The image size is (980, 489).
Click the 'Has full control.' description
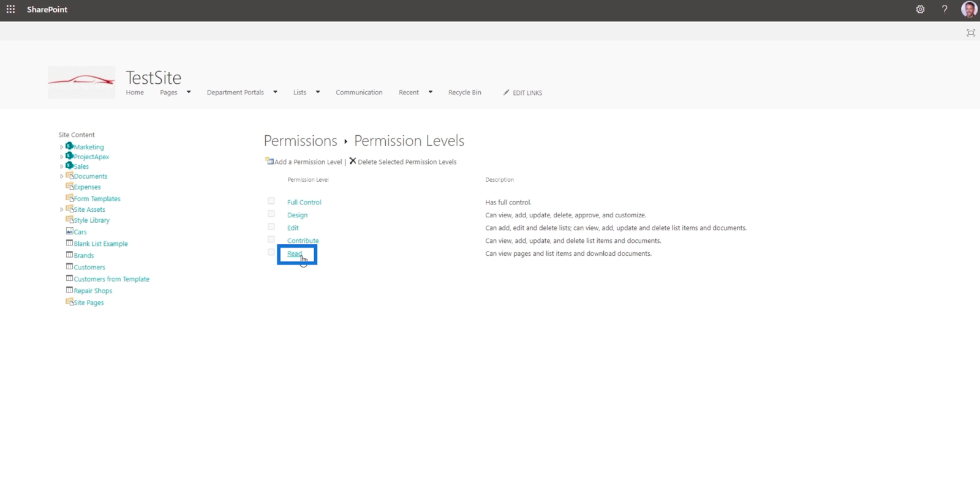point(508,202)
